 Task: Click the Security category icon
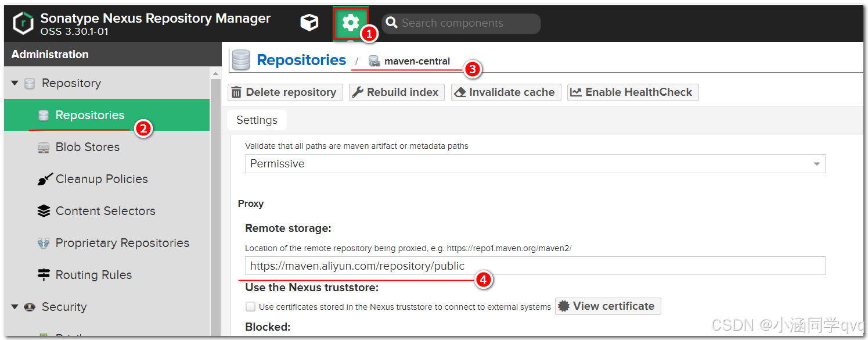(x=30, y=307)
